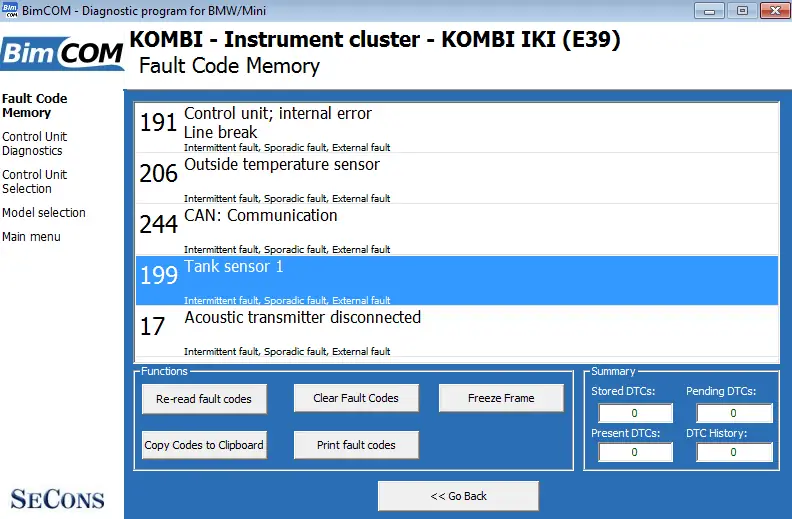Select Fault Code Memory sidebar item
Image resolution: width=792 pixels, height=519 pixels.
34,106
